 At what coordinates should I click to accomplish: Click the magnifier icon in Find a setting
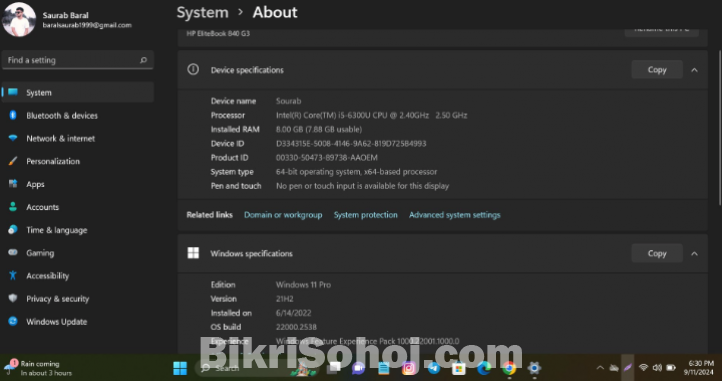[x=144, y=60]
